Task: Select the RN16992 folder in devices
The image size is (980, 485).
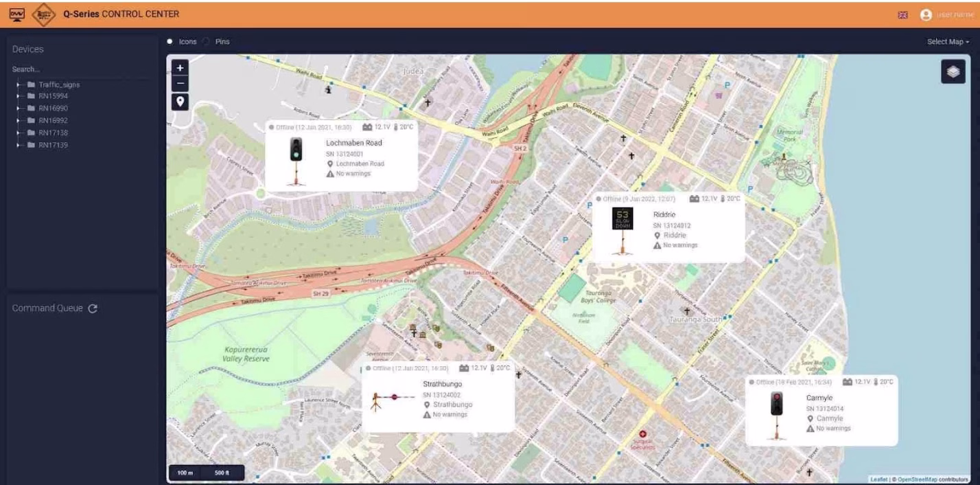Action: coord(53,121)
